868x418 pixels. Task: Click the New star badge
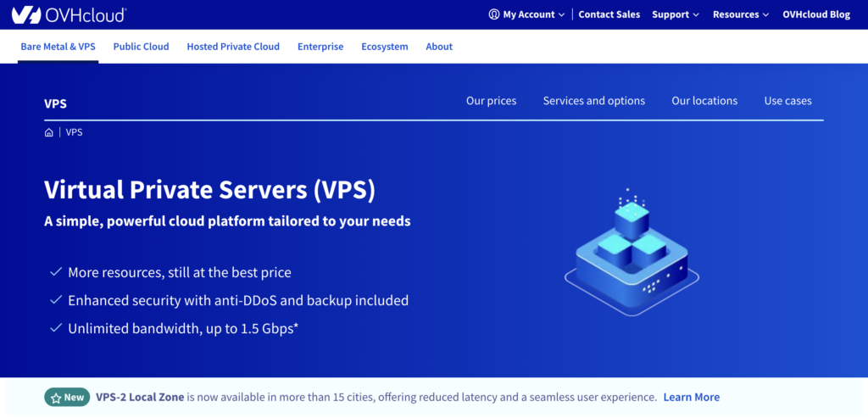(x=67, y=397)
